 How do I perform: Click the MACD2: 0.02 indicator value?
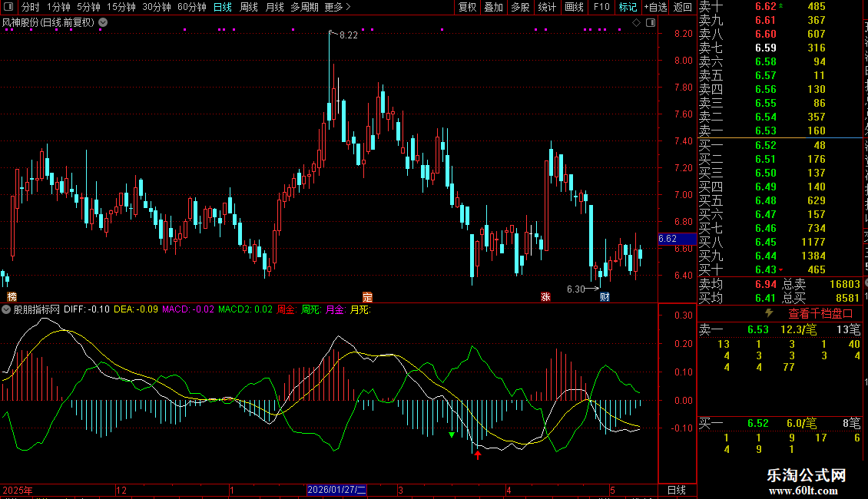coord(245,309)
